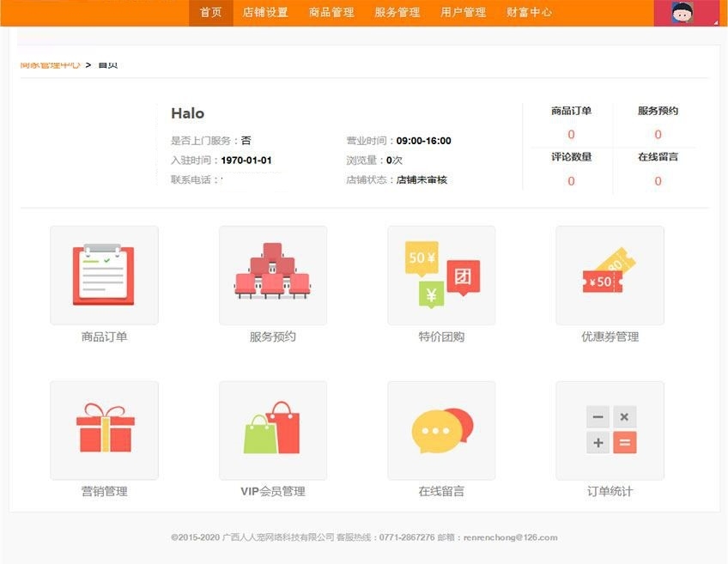The image size is (728, 564).
Task: Open the 优惠券管理 coupon ticket icon
Action: (x=610, y=276)
